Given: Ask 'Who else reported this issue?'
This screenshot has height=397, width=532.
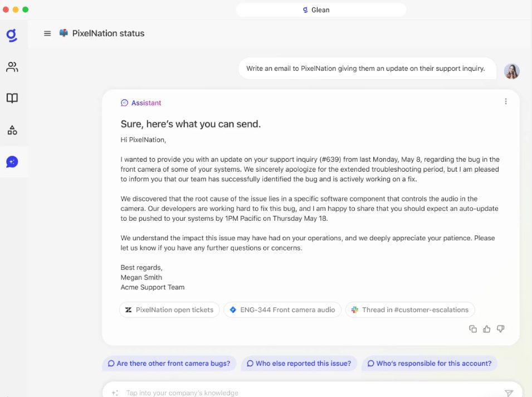Looking at the screenshot, I should (299, 364).
